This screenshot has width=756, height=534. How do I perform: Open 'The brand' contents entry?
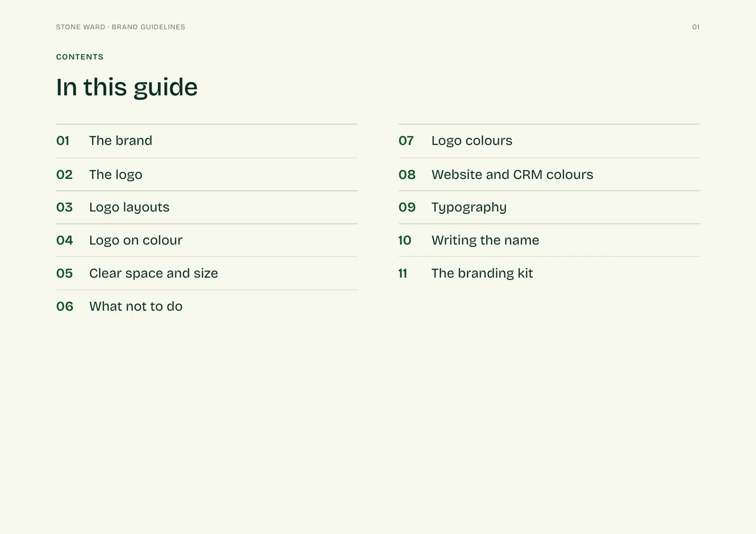tap(206, 141)
